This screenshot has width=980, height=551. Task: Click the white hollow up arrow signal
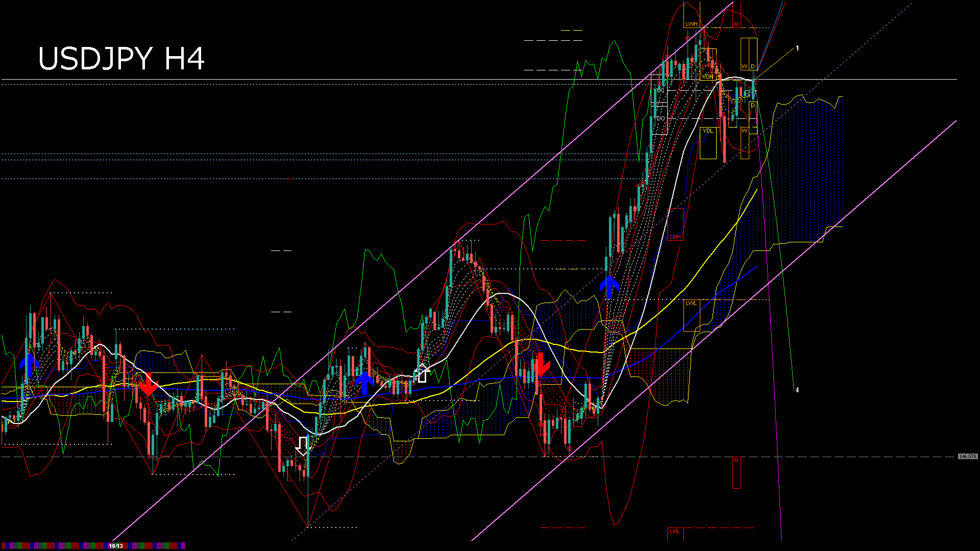click(x=422, y=373)
